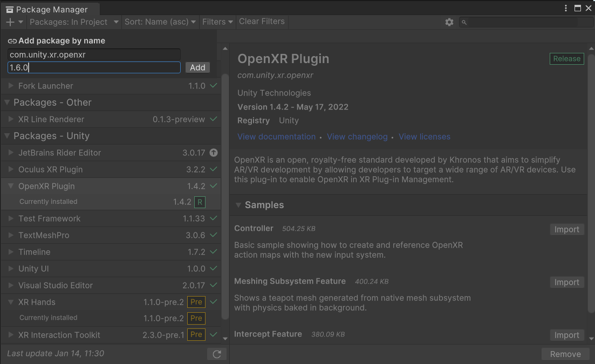Open the window kebab menu icon
Image resolution: width=595 pixels, height=364 pixels.
[x=566, y=8]
